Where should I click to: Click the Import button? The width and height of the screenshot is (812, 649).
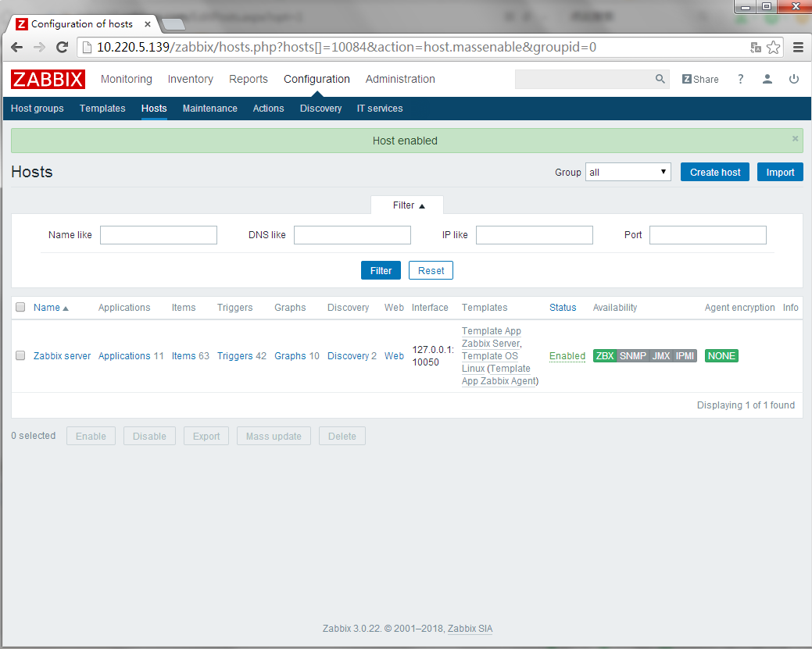[x=780, y=173]
